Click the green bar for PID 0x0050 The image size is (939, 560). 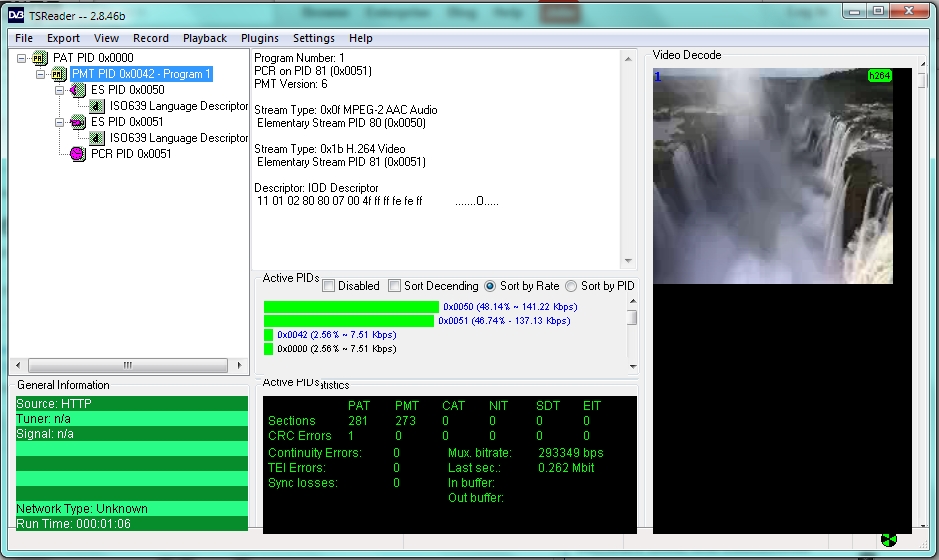point(350,307)
